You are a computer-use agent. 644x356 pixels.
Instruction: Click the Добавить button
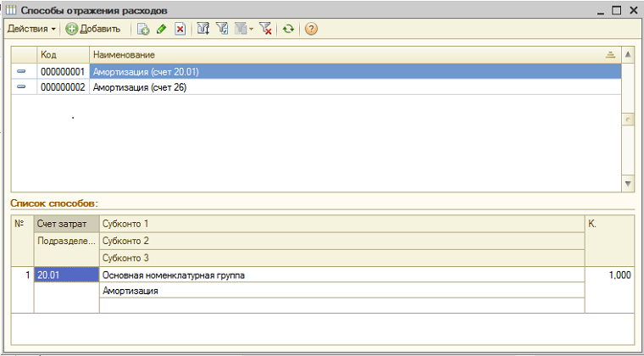point(93,29)
